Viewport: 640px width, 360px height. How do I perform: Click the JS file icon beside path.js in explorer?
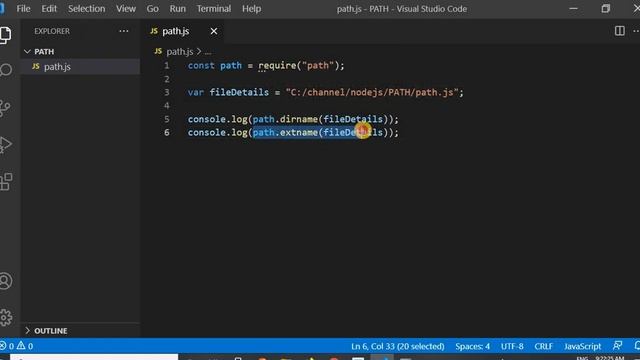[36, 66]
